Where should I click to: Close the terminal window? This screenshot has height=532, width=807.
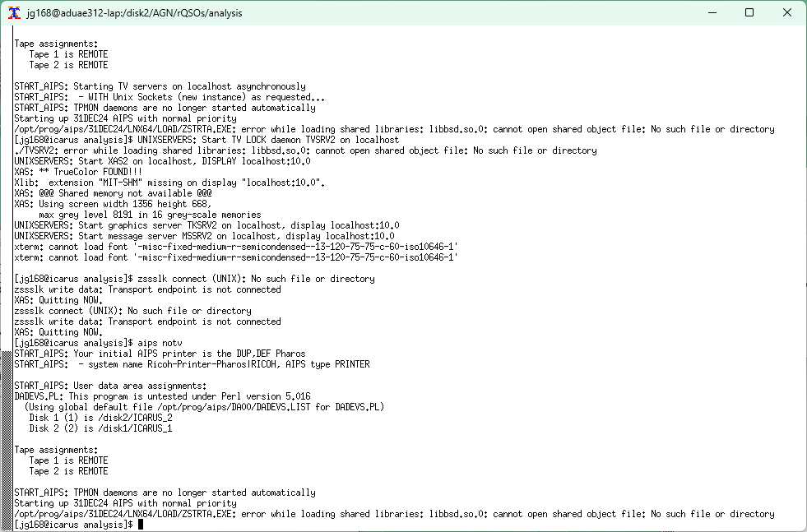point(787,13)
